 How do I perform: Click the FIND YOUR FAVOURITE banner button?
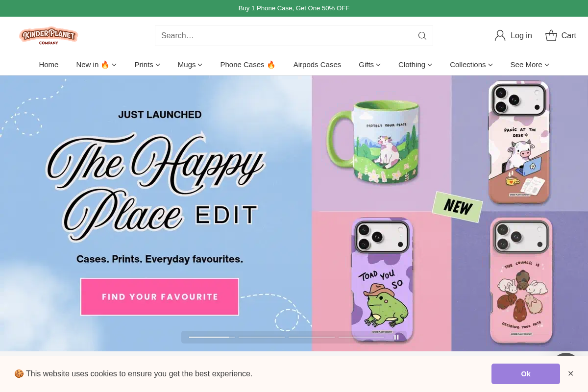coord(159,296)
